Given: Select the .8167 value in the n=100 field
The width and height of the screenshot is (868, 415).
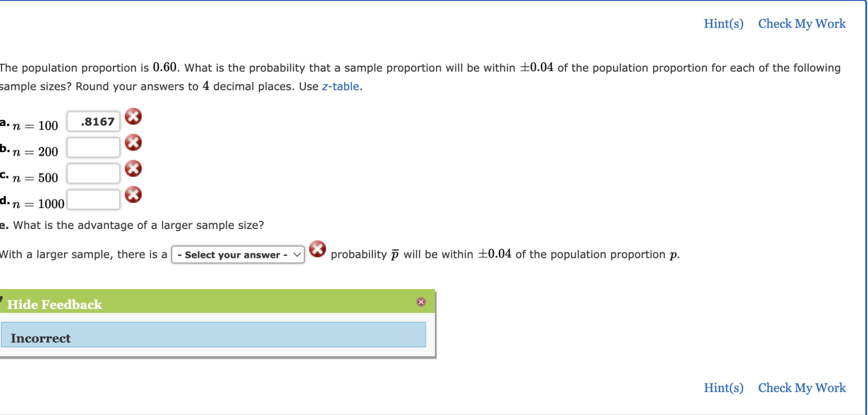Looking at the screenshot, I should coord(93,121).
